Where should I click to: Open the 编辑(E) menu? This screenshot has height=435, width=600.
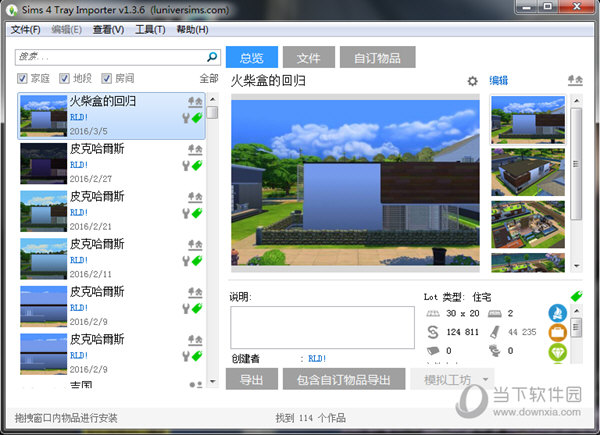[x=67, y=29]
